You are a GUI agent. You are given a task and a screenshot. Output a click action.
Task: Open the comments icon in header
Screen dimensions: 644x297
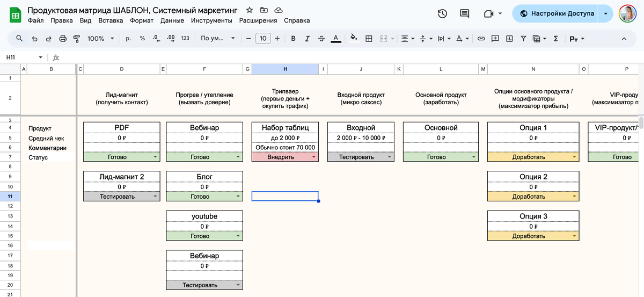(465, 13)
